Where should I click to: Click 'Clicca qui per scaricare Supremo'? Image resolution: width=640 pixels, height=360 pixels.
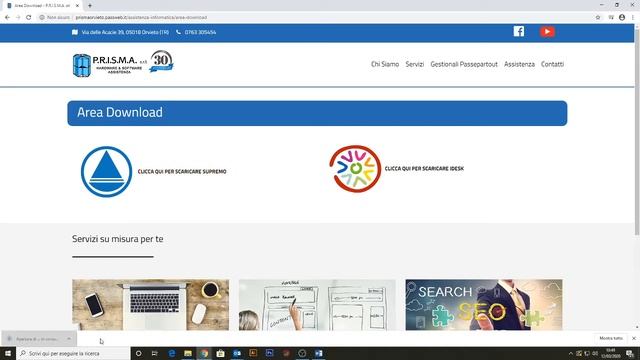pos(182,172)
